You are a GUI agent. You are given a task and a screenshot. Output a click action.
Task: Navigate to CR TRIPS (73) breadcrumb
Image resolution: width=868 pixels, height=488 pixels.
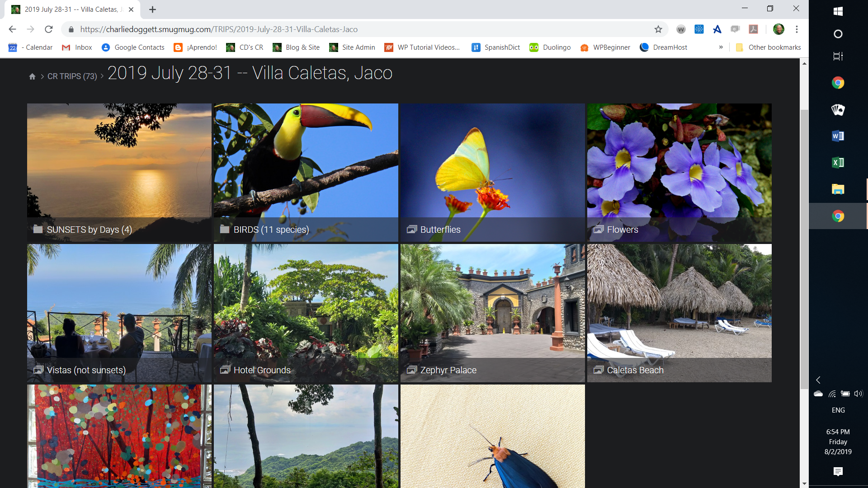pyautogui.click(x=72, y=76)
